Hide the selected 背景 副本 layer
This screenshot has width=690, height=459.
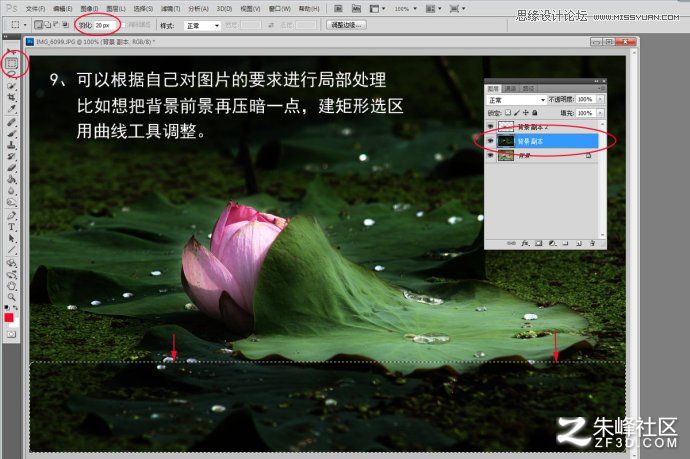tap(491, 141)
